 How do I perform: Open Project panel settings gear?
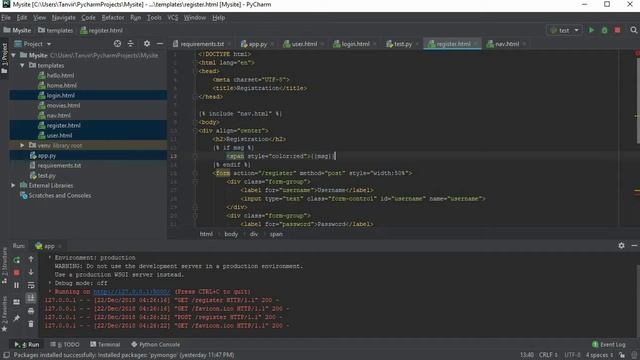(147, 44)
